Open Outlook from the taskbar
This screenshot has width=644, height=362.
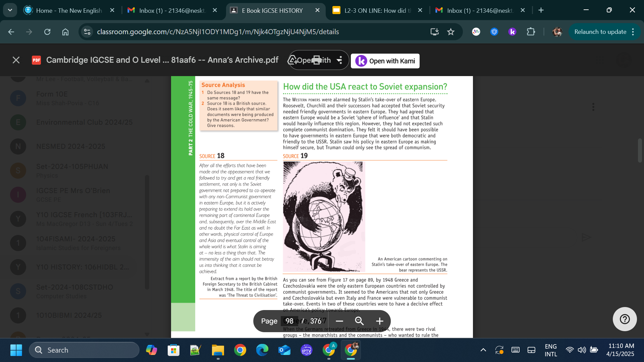284,350
